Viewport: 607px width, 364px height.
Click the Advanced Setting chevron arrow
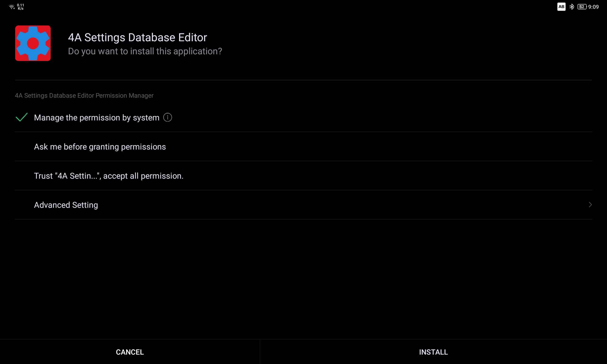(x=590, y=205)
